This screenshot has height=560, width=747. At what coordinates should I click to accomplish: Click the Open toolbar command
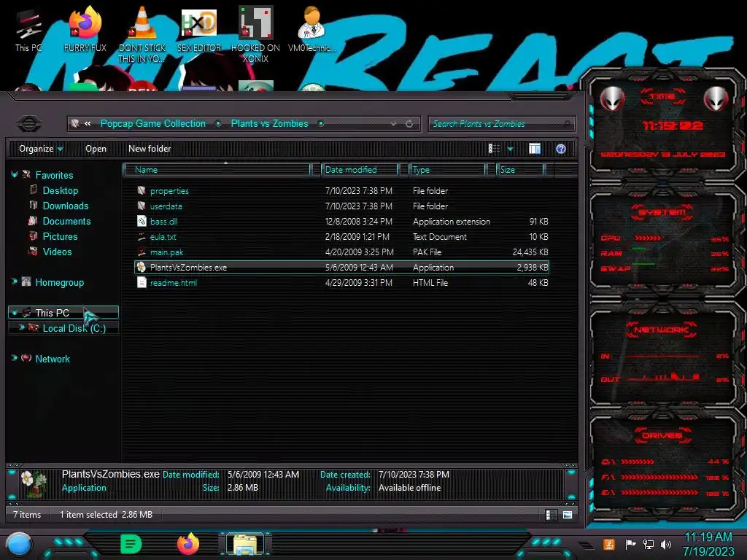[96, 149]
